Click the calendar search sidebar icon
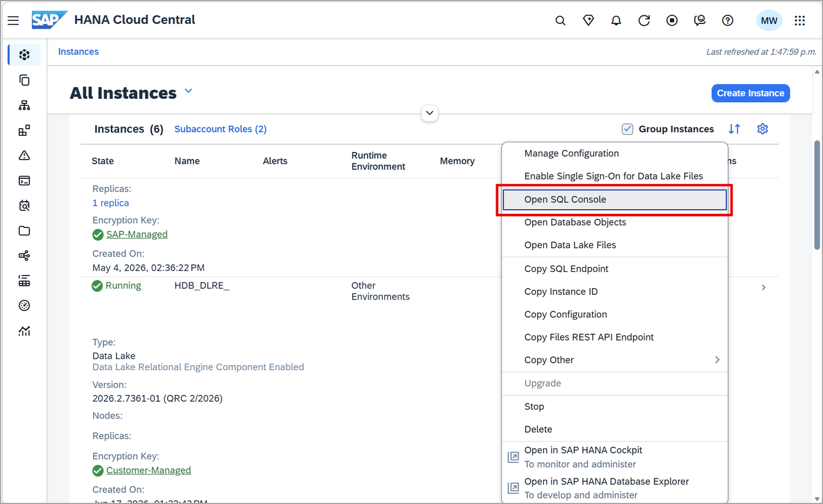Viewport: 823px width, 504px height. 24,206
